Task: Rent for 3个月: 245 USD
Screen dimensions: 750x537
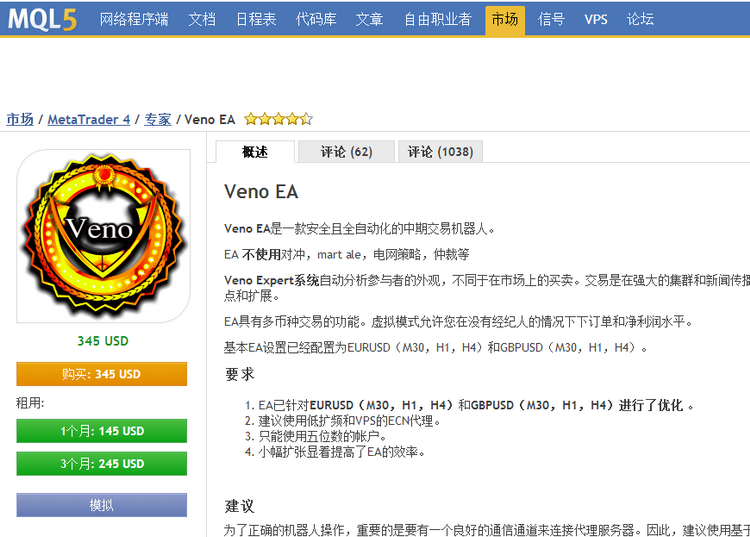Action: 101,463
